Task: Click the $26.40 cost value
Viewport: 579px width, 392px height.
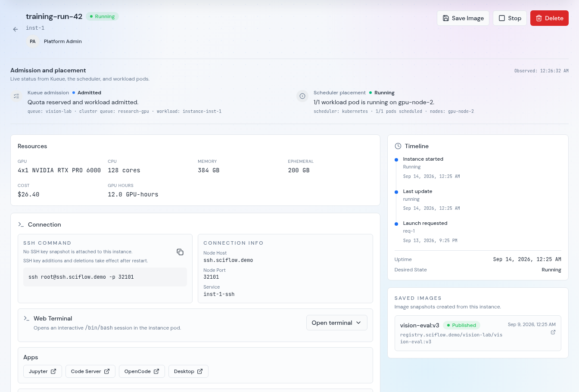Action: (28, 194)
